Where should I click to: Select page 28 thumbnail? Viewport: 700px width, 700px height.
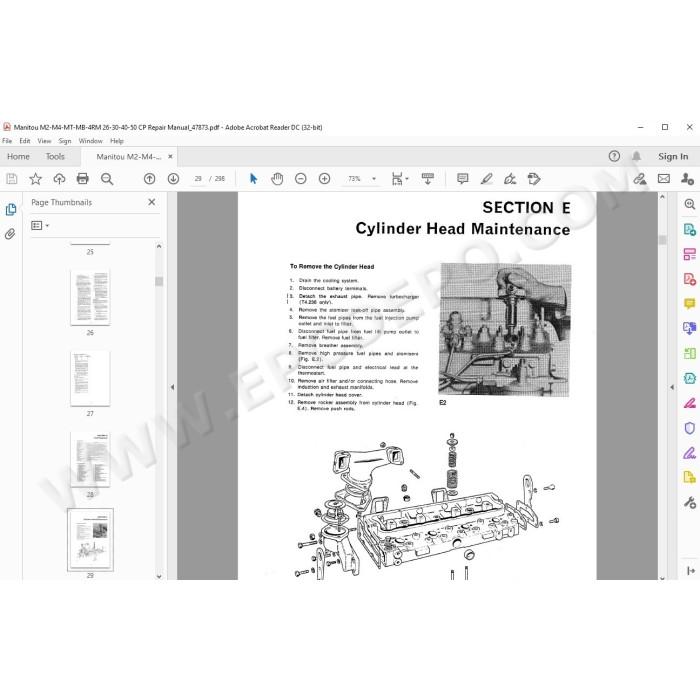click(90, 459)
